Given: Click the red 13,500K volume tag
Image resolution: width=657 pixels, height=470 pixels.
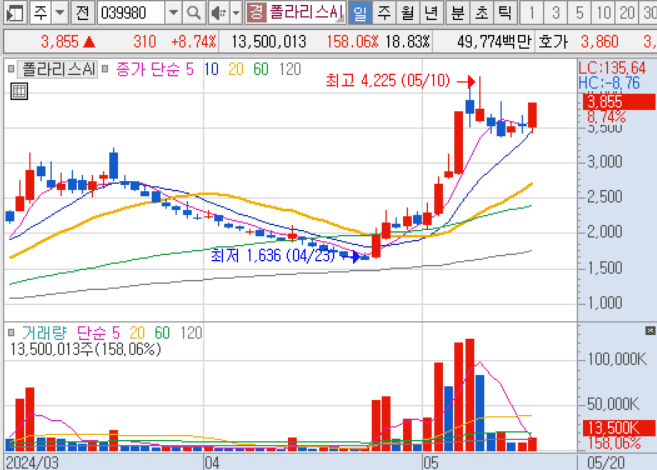Looking at the screenshot, I should tap(618, 428).
